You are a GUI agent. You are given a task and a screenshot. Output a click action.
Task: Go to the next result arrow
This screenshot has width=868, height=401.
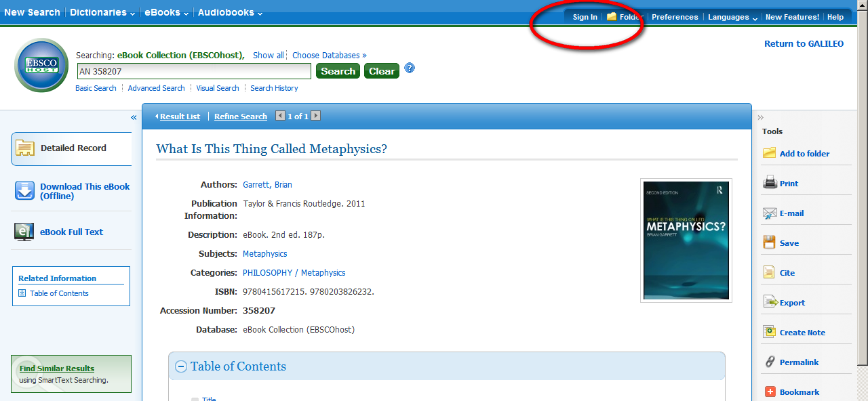click(x=315, y=116)
